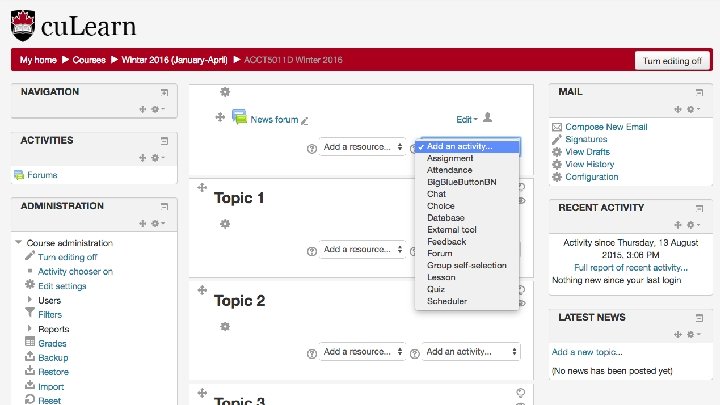Viewport: 720px width, 405px height.
Task: Choose Quiz from the activity list
Action: click(x=467, y=289)
